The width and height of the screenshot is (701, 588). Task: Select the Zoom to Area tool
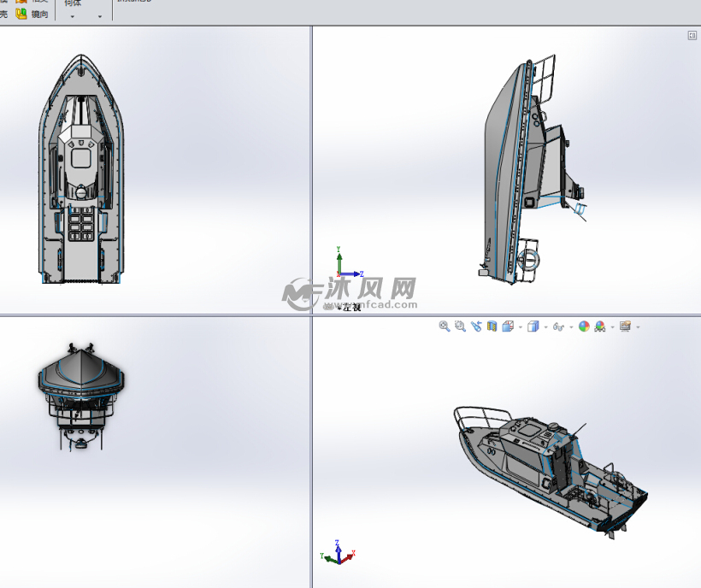tap(460, 326)
